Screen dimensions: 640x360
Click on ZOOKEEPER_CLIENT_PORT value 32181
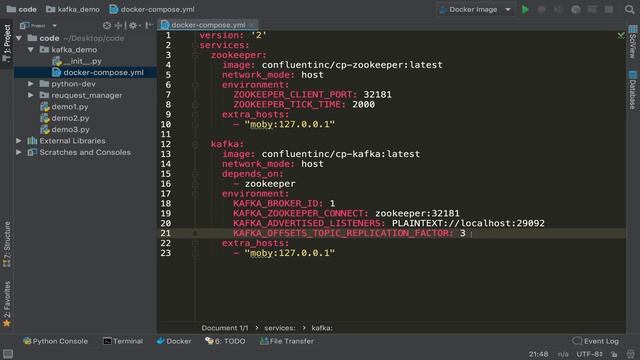378,95
